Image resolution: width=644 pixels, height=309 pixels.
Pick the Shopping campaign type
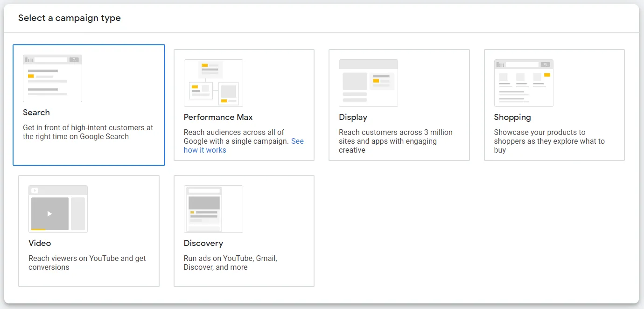coord(554,105)
